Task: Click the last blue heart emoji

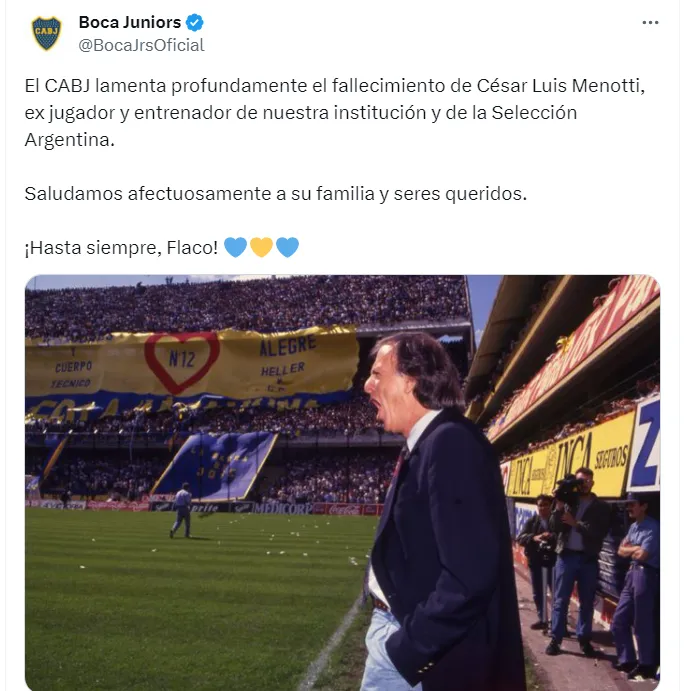Action: (287, 247)
